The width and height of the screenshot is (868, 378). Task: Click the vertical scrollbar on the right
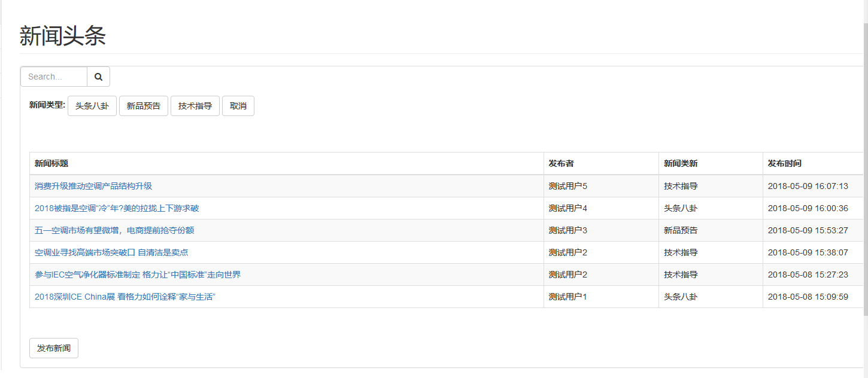[865, 167]
